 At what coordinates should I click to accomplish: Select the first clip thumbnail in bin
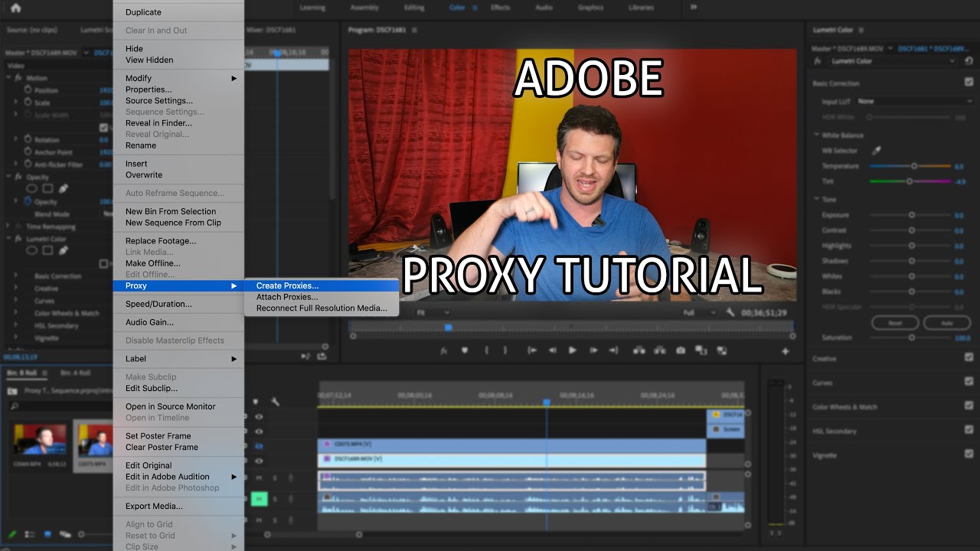click(x=40, y=439)
